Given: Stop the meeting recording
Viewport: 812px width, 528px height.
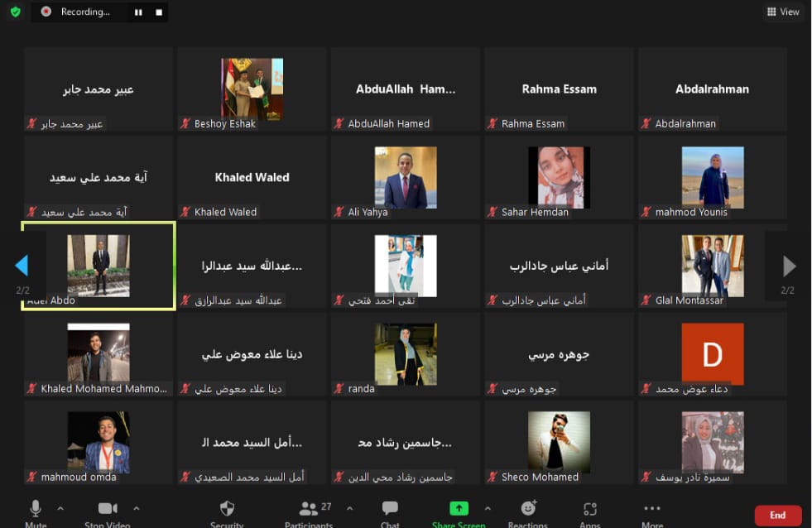Looking at the screenshot, I should coord(159,12).
